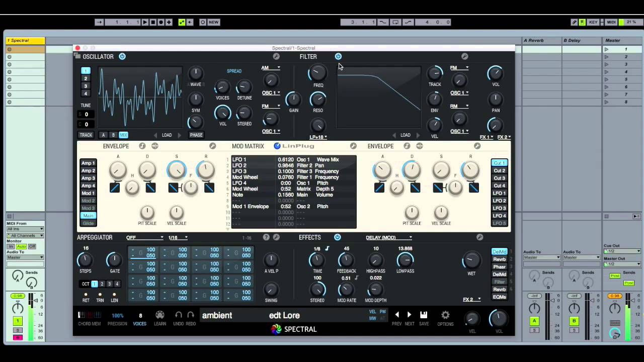644x362 pixels.
Task: Click the left Envelope crosshair icon
Action: [x=154, y=146]
